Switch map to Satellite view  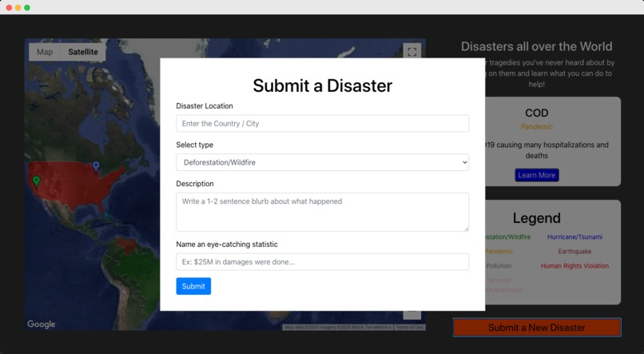[83, 52]
